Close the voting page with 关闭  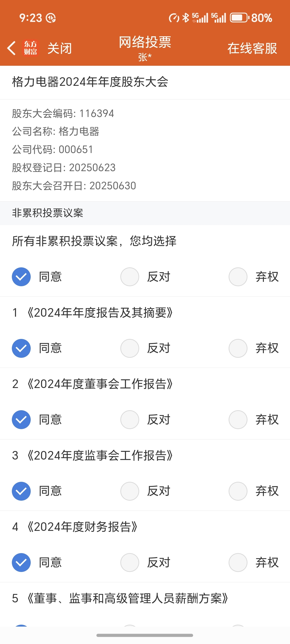click(60, 48)
